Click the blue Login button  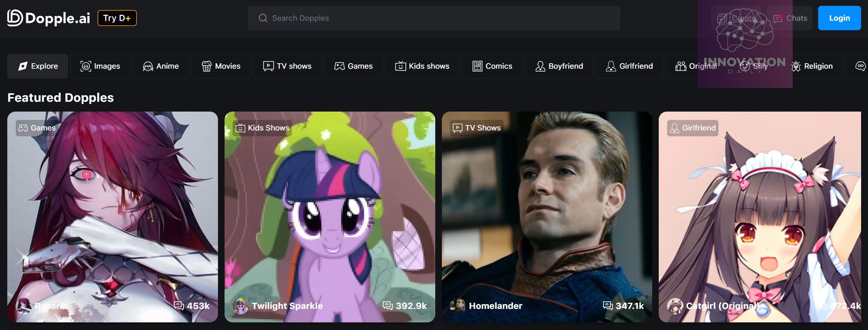tap(839, 18)
